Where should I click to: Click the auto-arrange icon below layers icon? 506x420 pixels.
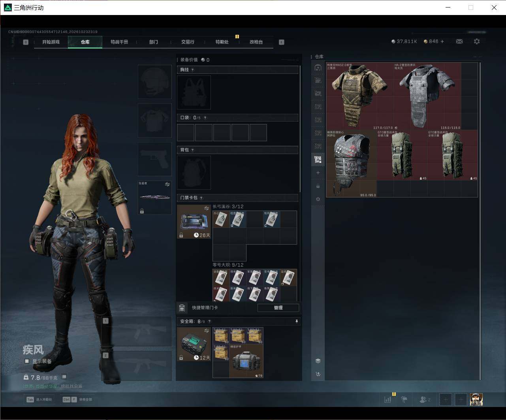click(x=318, y=374)
